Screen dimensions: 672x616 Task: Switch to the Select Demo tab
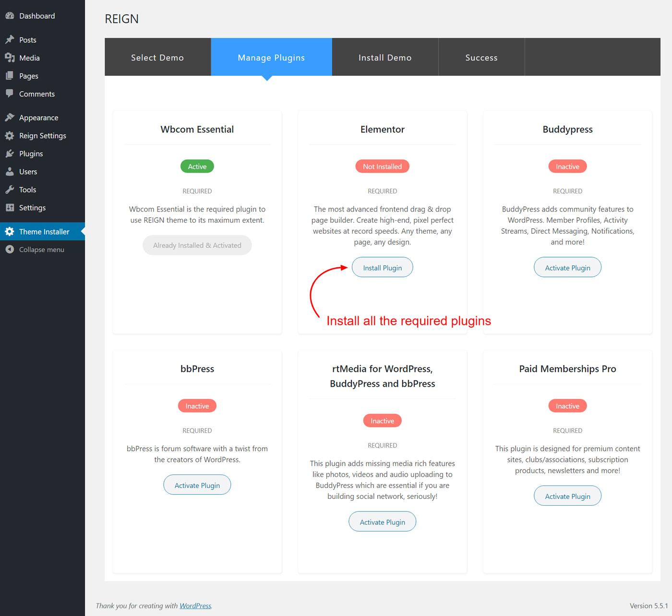[x=157, y=57]
